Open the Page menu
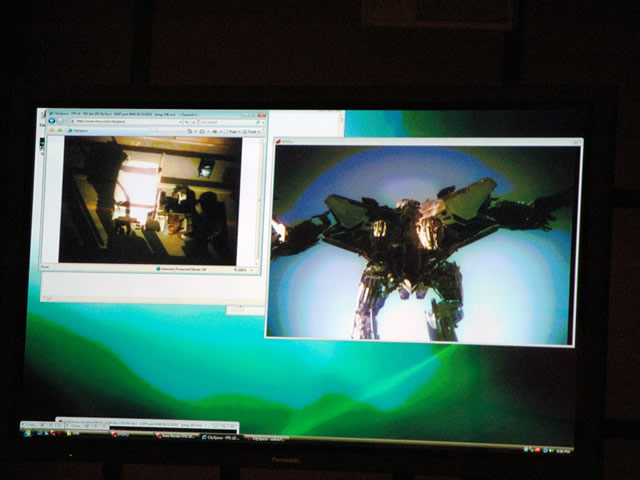The height and width of the screenshot is (480, 640). pyautogui.click(x=233, y=132)
